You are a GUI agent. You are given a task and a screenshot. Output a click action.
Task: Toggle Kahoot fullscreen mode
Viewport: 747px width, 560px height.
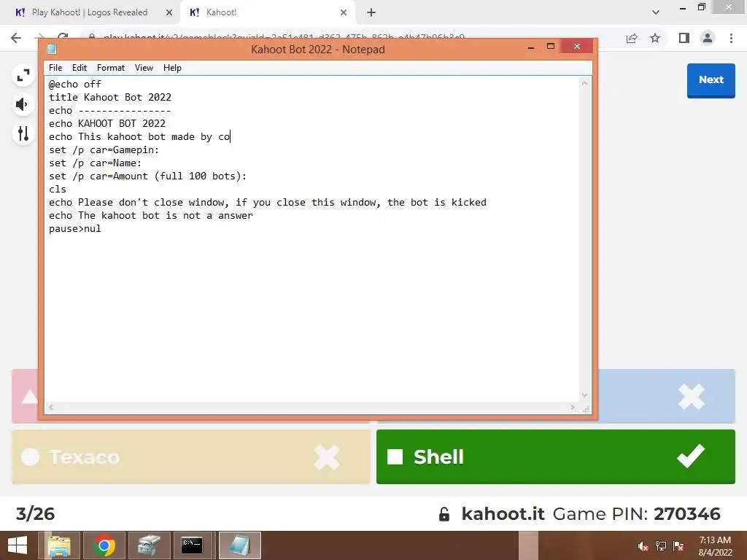[x=23, y=75]
